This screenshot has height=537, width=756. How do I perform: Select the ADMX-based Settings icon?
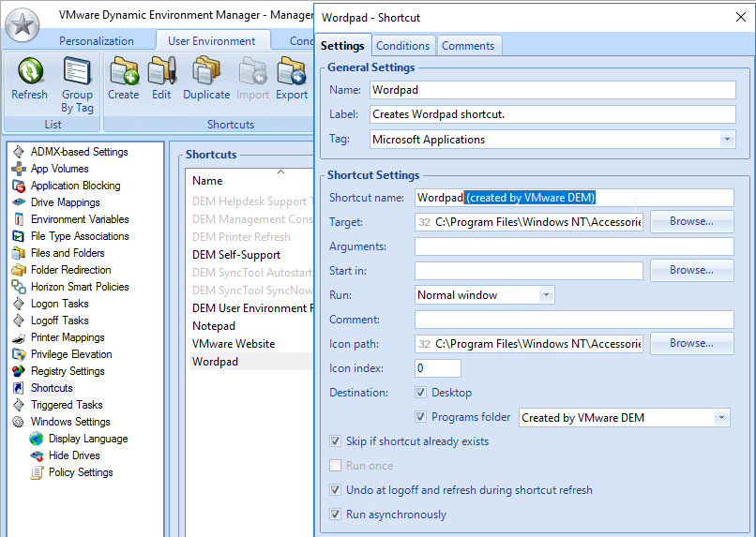pos(19,152)
